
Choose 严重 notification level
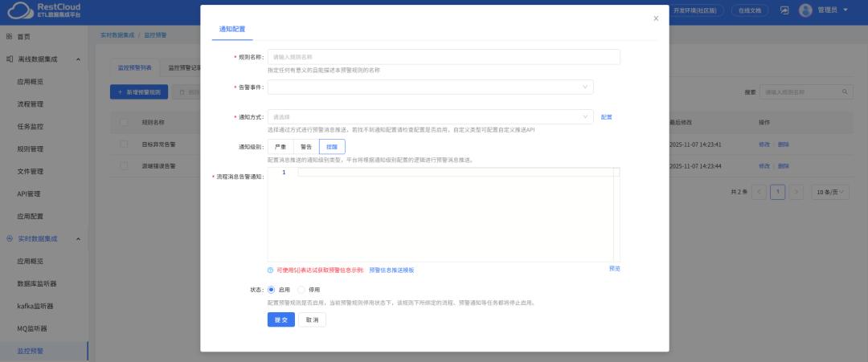280,147
